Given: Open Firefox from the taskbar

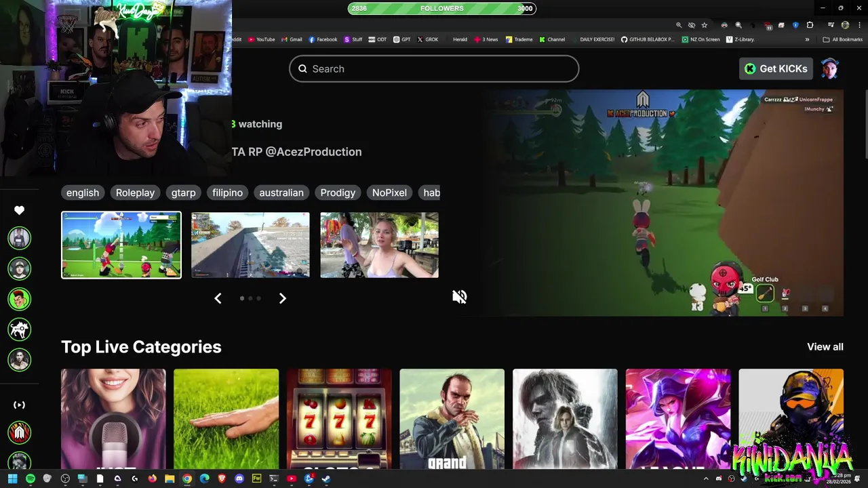Looking at the screenshot, I should coord(153,479).
